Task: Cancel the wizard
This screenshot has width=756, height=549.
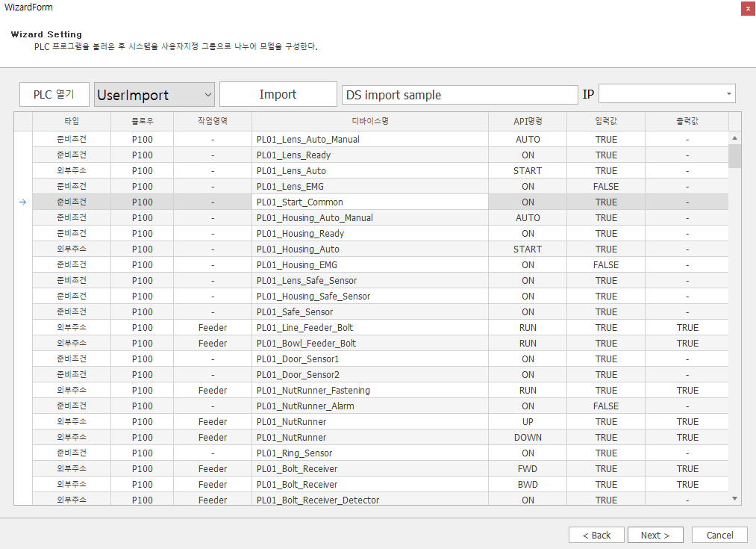Action: click(719, 535)
